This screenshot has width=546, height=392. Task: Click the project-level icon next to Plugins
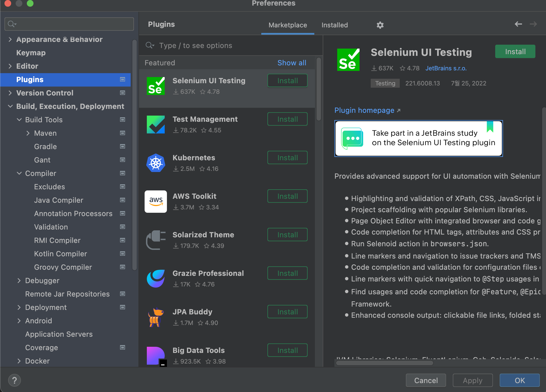[123, 80]
